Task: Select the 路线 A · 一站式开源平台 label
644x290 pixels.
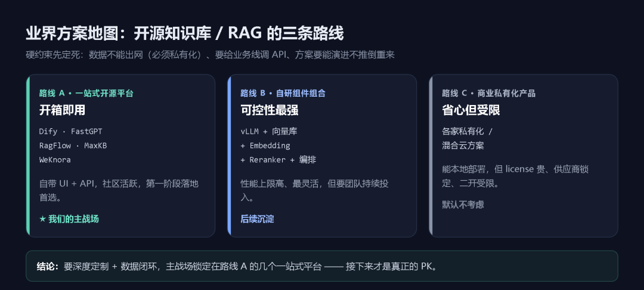Action: (86, 93)
